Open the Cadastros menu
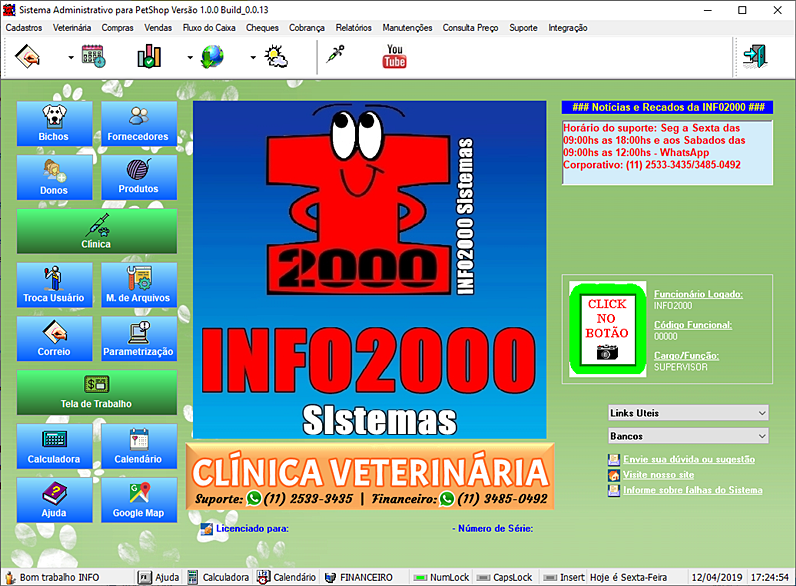 click(24, 28)
